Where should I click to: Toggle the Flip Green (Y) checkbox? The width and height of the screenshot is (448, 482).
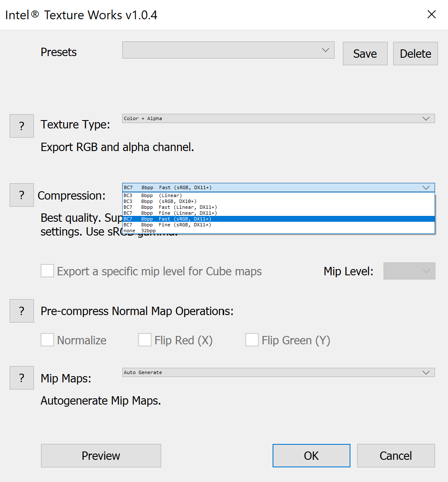[x=252, y=340]
